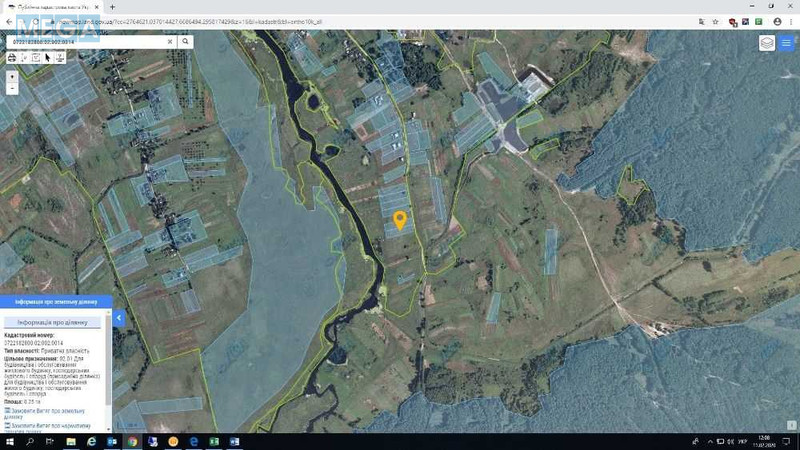Go back to the previous page

pos(8,21)
